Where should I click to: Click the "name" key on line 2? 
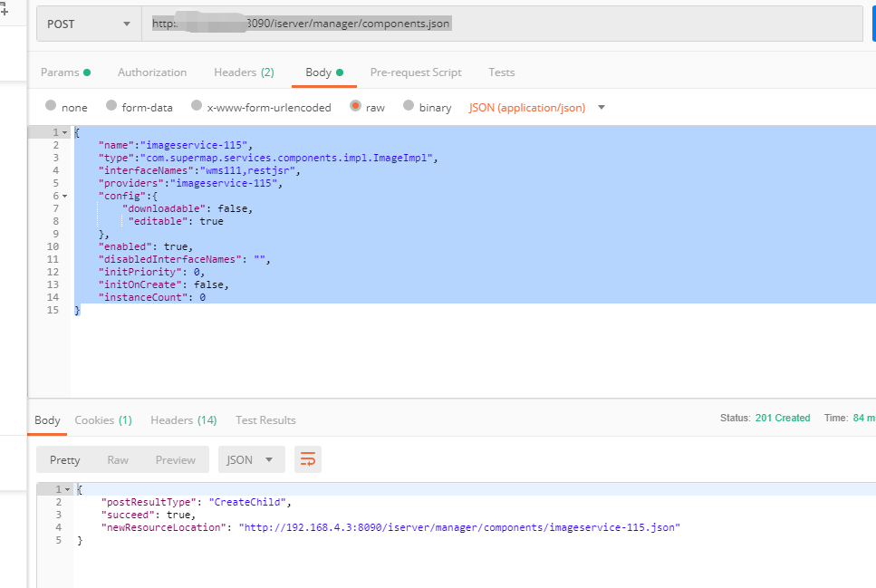pyautogui.click(x=116, y=145)
